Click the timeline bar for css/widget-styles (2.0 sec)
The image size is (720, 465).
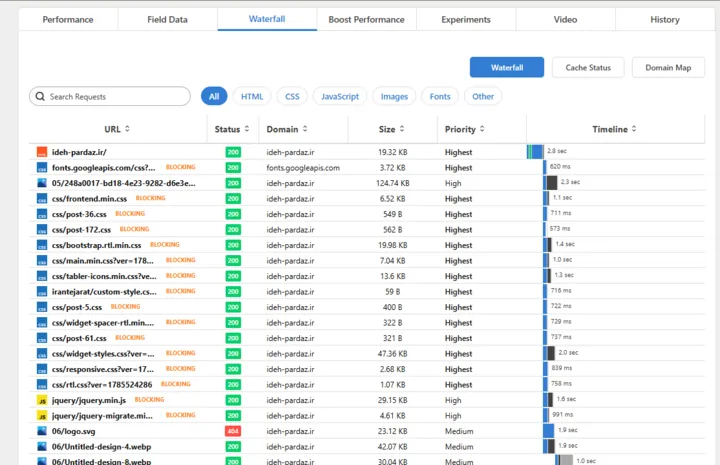(549, 353)
